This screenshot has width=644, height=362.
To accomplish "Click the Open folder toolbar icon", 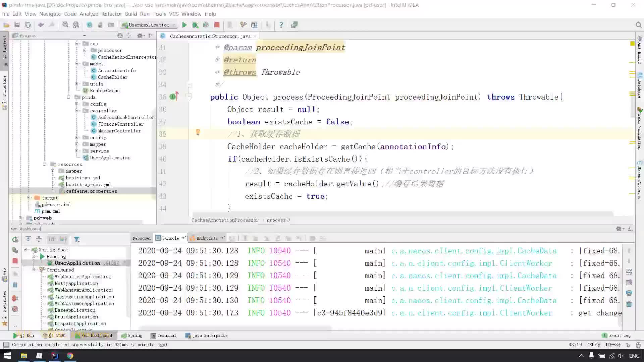I will pyautogui.click(x=6, y=25).
